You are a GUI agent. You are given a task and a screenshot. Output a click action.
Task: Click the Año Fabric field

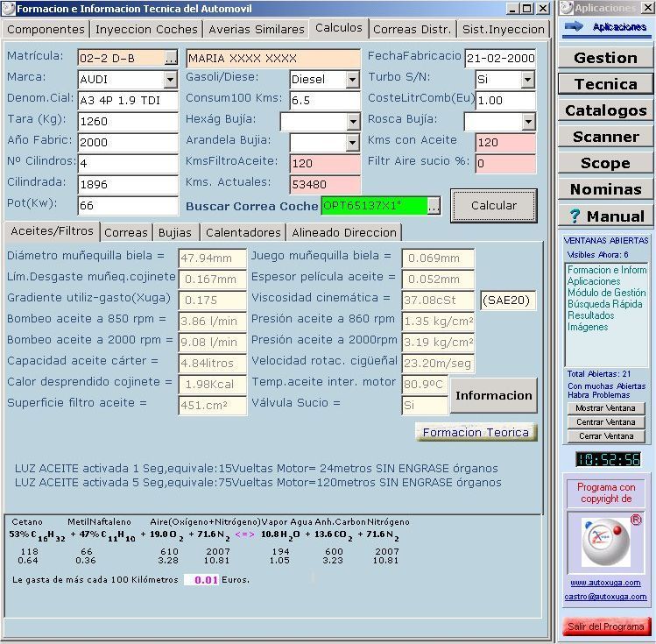[128, 142]
